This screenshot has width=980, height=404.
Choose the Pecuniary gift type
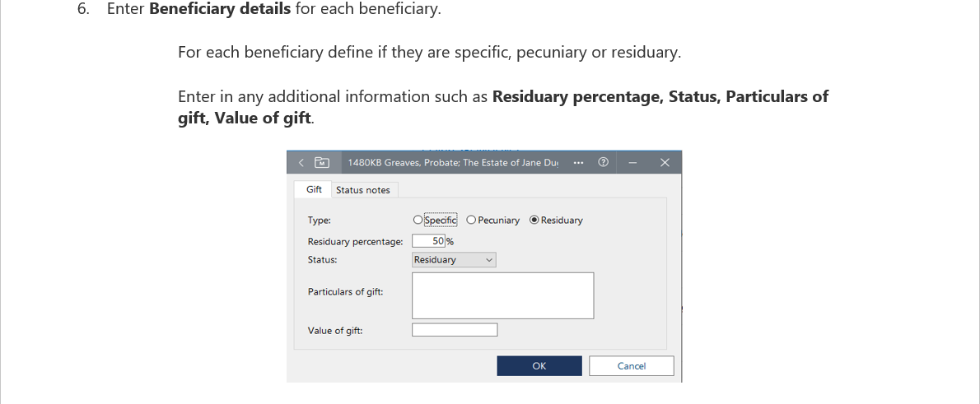tap(471, 221)
